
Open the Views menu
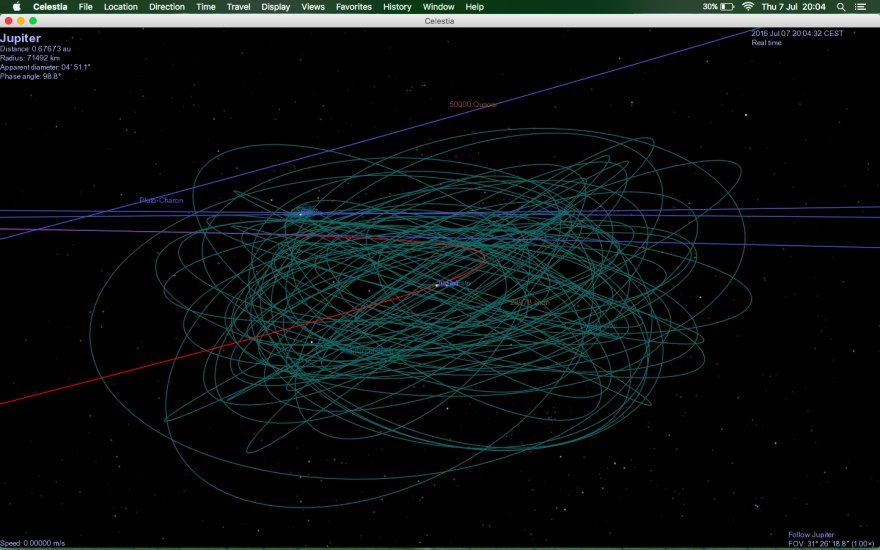pyautogui.click(x=313, y=7)
